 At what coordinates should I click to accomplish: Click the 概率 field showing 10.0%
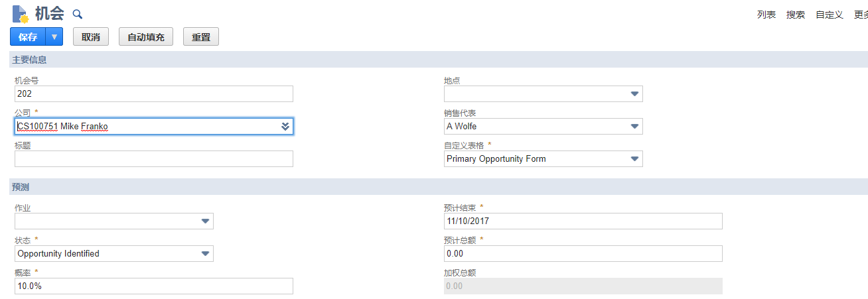pyautogui.click(x=153, y=286)
